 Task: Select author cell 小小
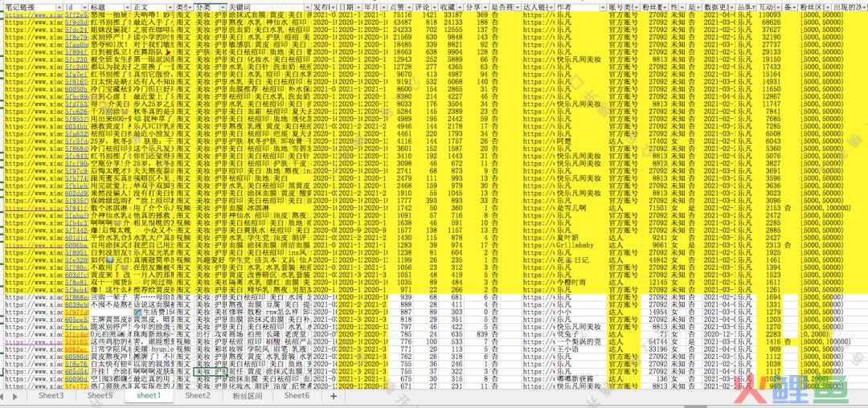point(581,312)
